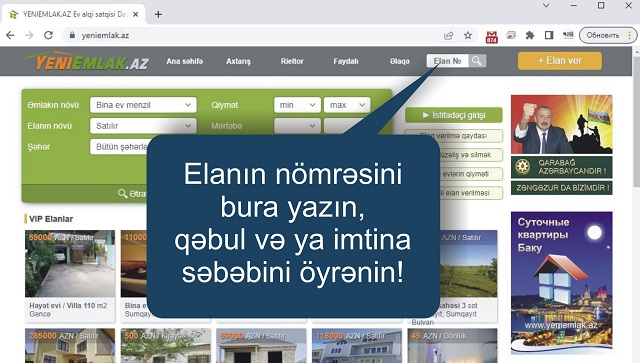This screenshot has height=363, width=640.
Task: Expand the Əmlakın növü dropdown
Action: point(143,105)
